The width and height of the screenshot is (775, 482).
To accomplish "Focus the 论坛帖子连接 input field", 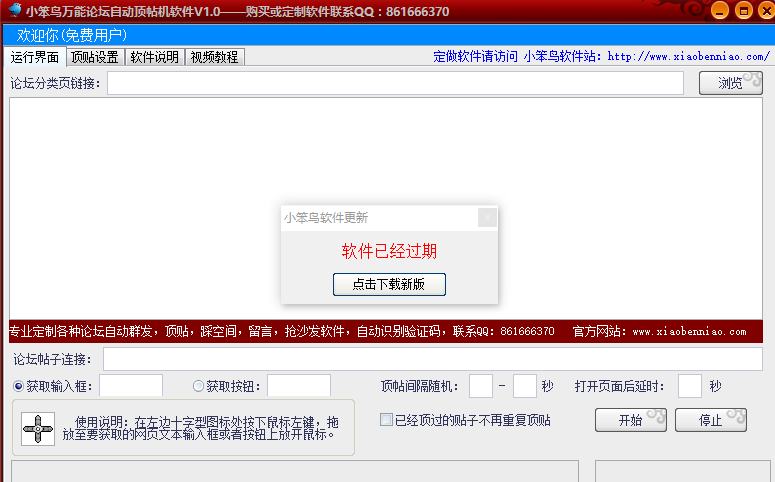I will (432, 359).
